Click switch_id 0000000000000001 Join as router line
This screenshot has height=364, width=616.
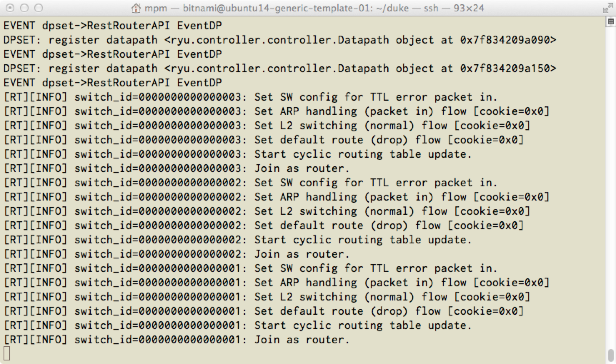click(177, 340)
